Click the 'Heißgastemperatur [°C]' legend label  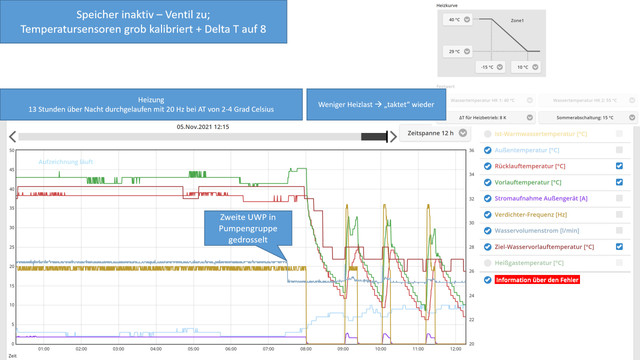pos(529,263)
